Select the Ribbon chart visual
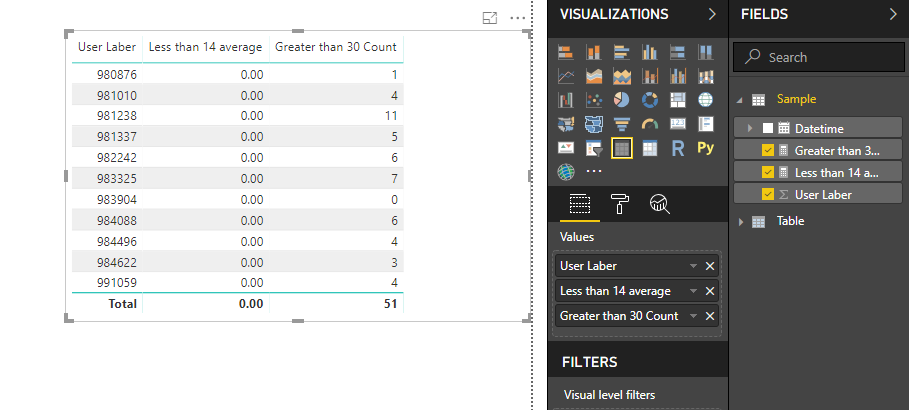The height and width of the screenshot is (410, 909). coord(706,76)
